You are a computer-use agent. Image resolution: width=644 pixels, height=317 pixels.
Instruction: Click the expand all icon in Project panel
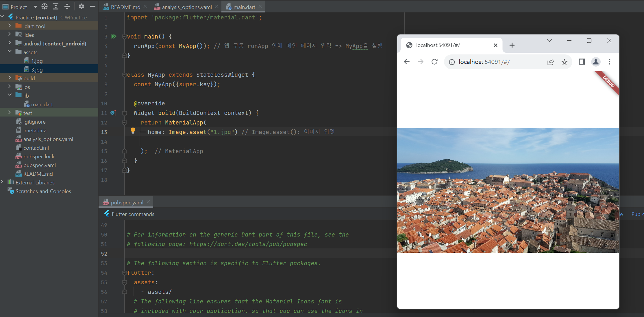[x=56, y=6]
